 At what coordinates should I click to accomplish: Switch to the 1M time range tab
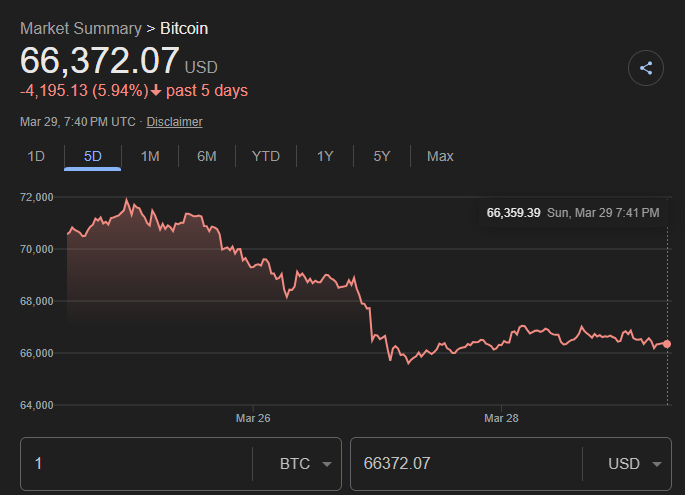150,156
